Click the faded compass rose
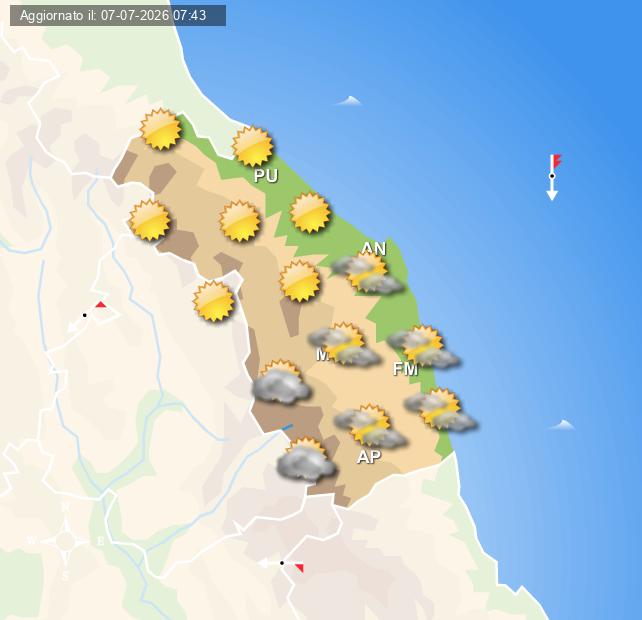Image resolution: width=642 pixels, height=620 pixels. click(x=66, y=541)
